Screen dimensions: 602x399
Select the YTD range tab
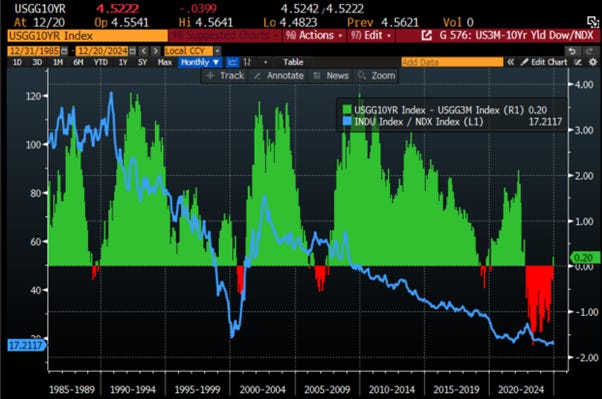pos(101,62)
